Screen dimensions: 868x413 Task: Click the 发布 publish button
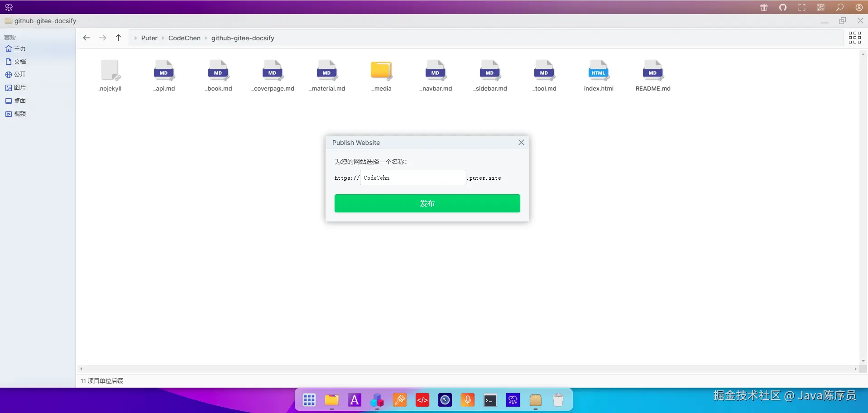coord(427,203)
